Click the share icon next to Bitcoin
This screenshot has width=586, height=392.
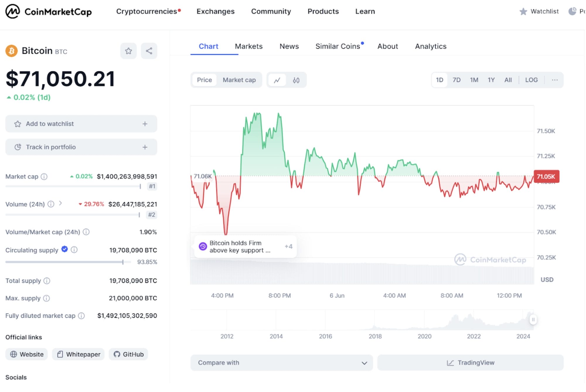pos(149,51)
